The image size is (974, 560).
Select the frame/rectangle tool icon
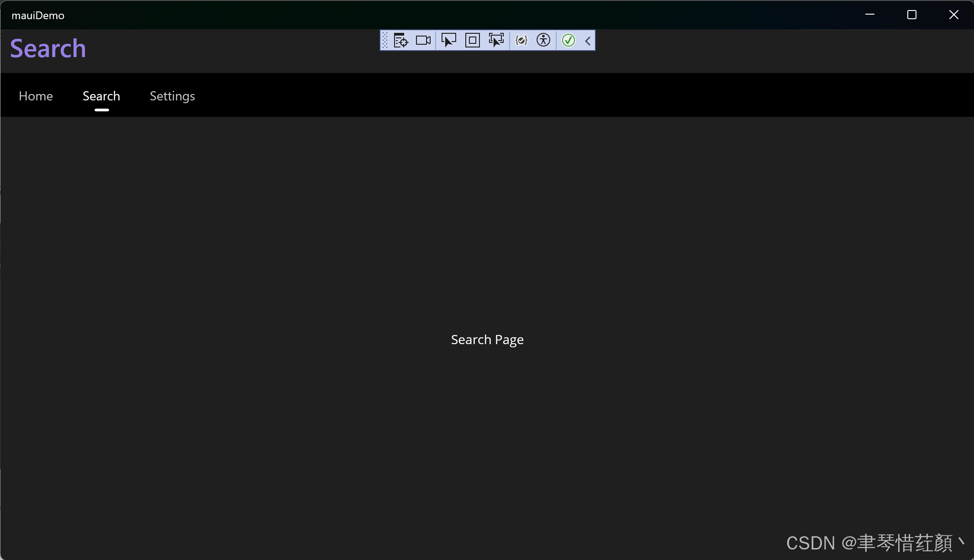472,40
